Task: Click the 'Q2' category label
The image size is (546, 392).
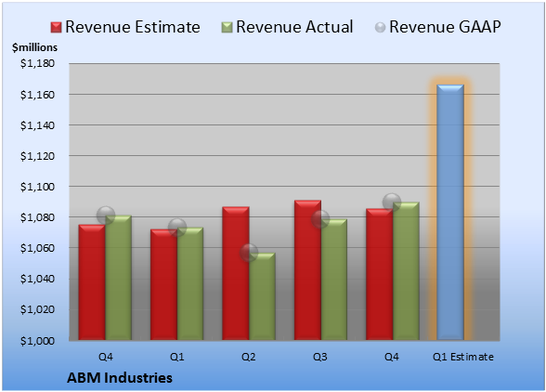Action: [x=249, y=357]
